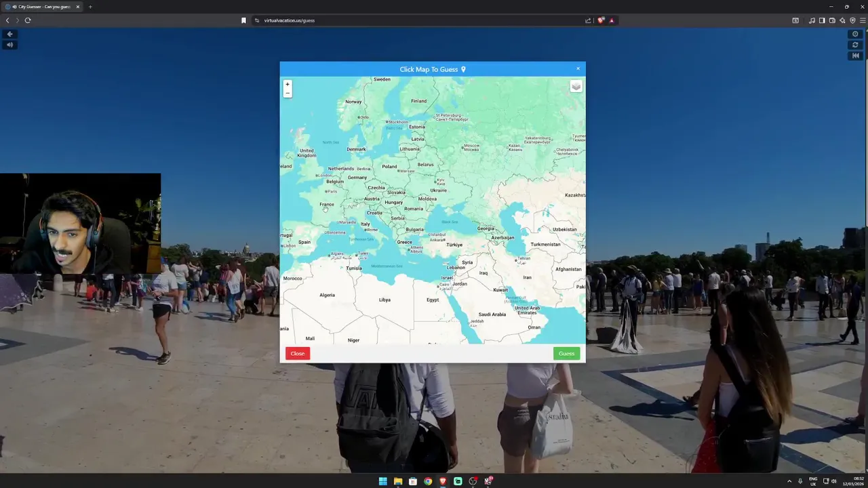The height and width of the screenshot is (488, 868).
Task: Toggle the browser sidebar panel
Action: tap(822, 20)
